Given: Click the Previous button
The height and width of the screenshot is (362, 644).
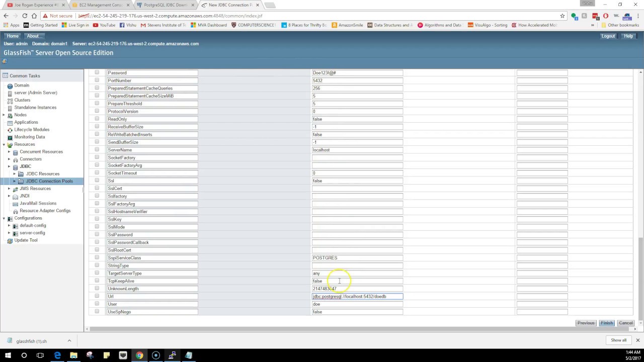Looking at the screenshot, I should point(586,323).
